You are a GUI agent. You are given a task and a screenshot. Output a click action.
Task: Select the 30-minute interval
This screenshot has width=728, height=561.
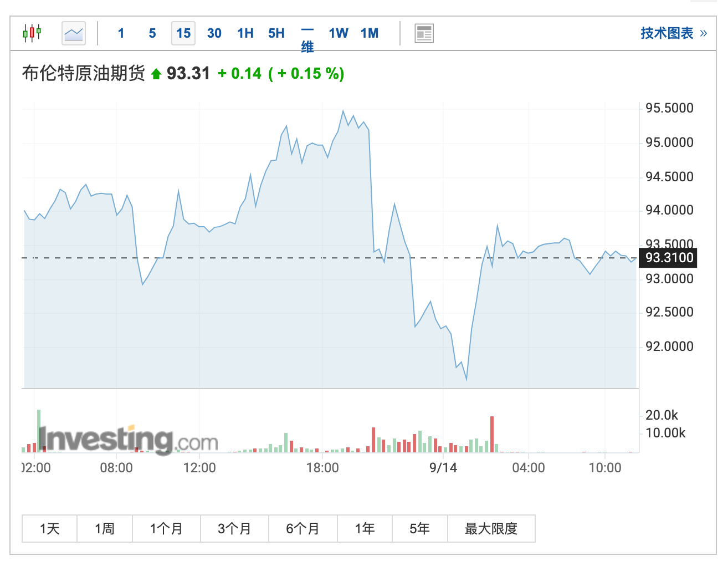(214, 33)
